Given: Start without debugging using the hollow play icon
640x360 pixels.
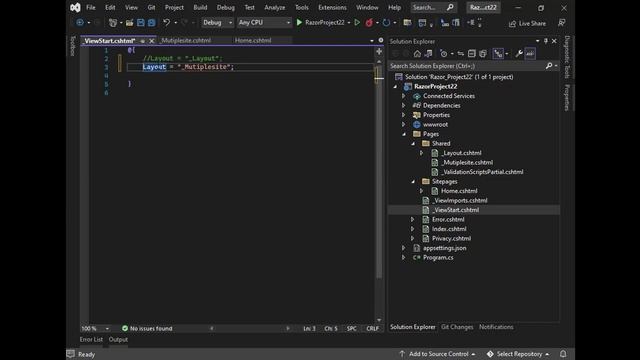Looking at the screenshot, I should 357,22.
